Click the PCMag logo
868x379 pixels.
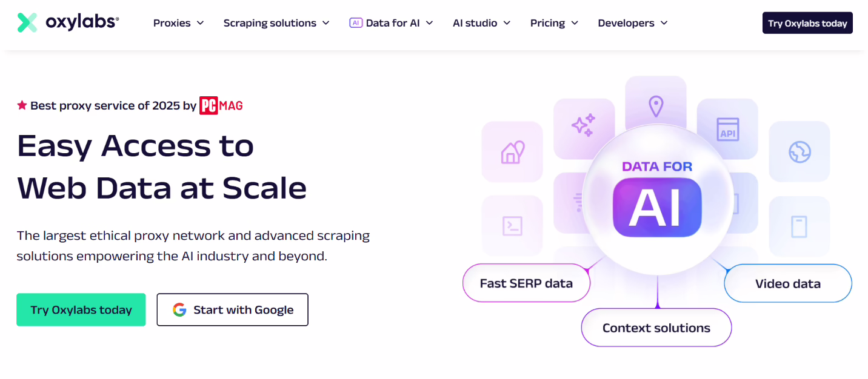click(221, 105)
